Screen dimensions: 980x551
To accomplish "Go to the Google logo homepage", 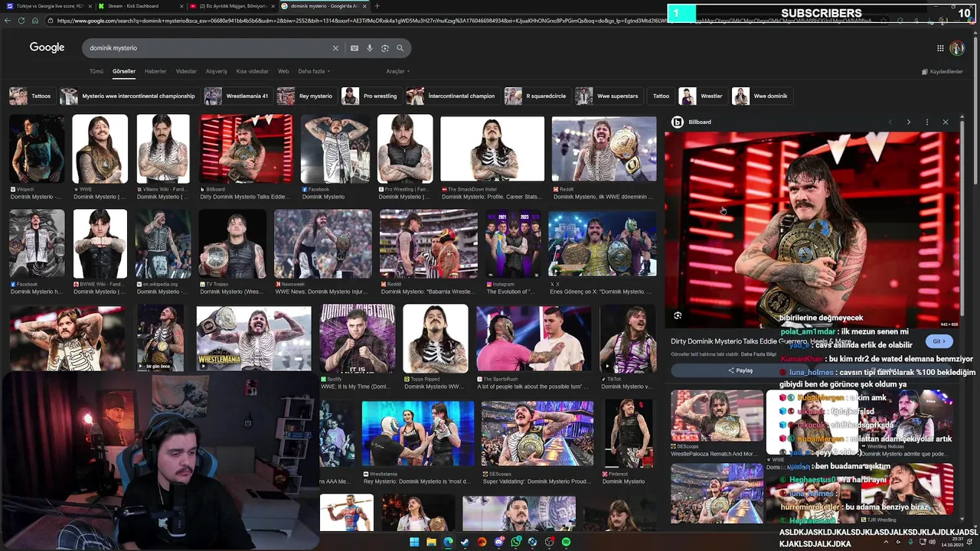I will pos(47,47).
